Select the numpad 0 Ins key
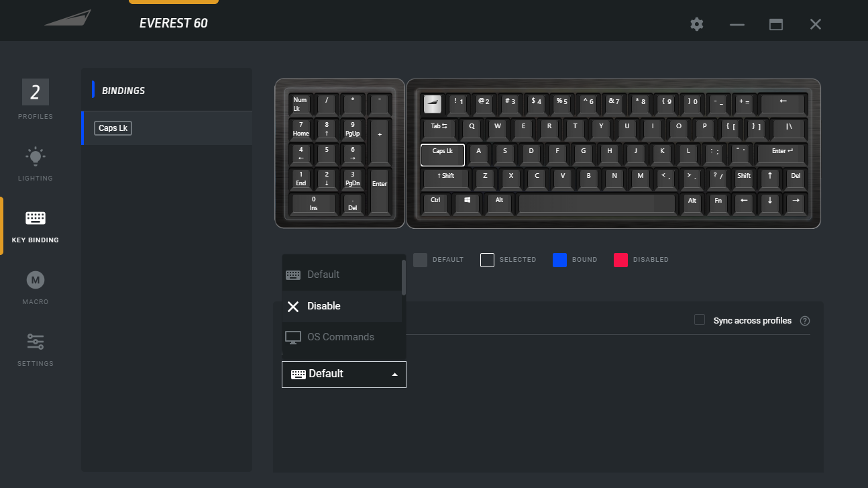Screen dimensions: 868x488 pos(314,203)
